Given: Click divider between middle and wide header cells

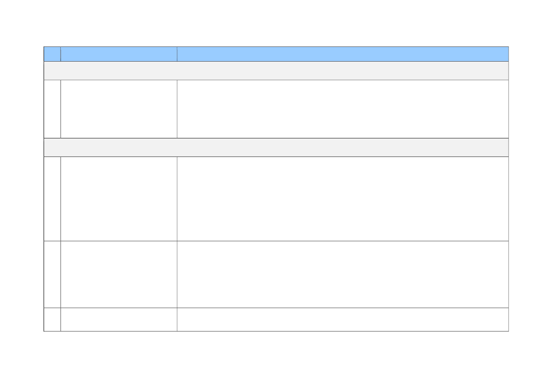Looking at the screenshot, I should pos(177,54).
